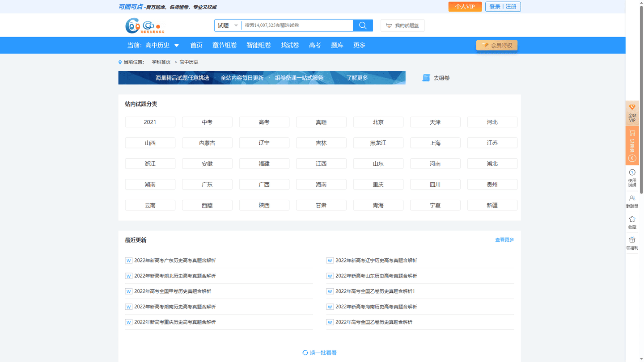Open the 试题 search type dropdown
The image size is (644, 362).
click(228, 25)
